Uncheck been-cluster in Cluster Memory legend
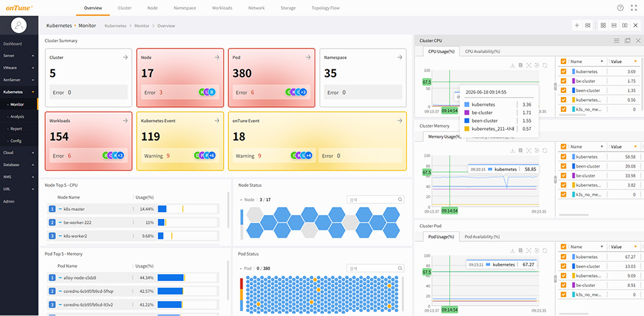 click(563, 166)
